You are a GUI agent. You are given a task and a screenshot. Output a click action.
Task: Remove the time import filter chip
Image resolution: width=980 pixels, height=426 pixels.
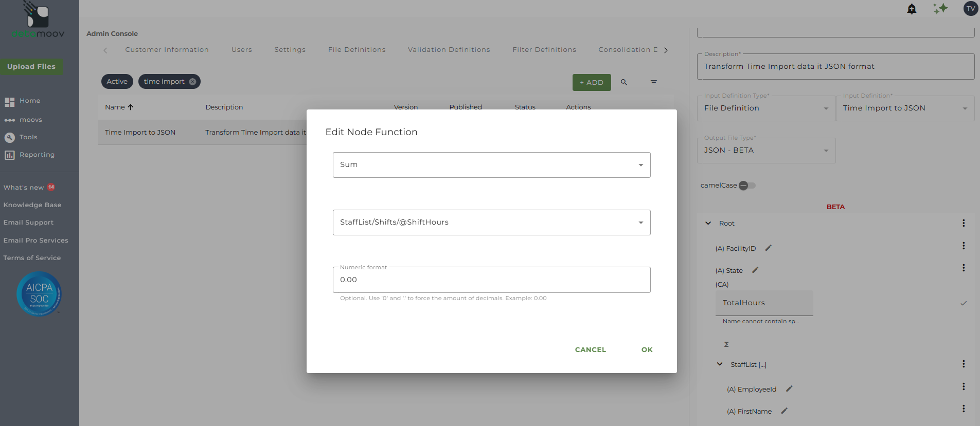pyautogui.click(x=192, y=82)
